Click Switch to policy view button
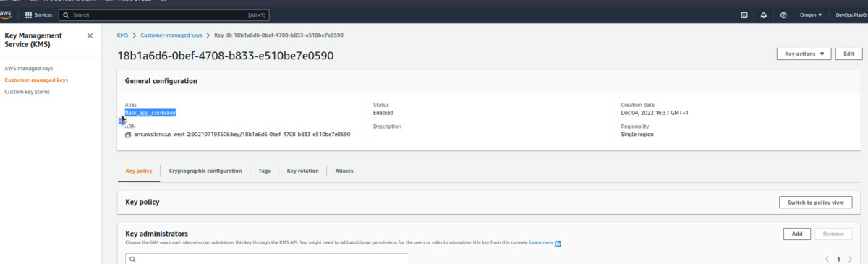868x264 pixels. coord(815,203)
